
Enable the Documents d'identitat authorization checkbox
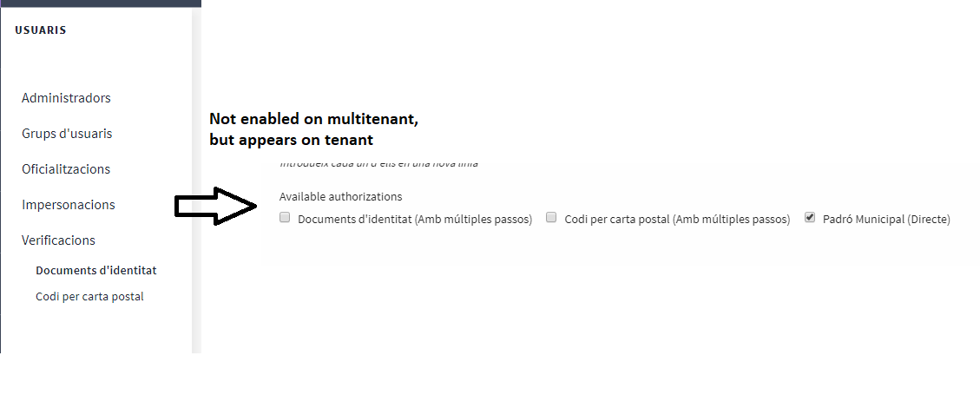point(285,218)
